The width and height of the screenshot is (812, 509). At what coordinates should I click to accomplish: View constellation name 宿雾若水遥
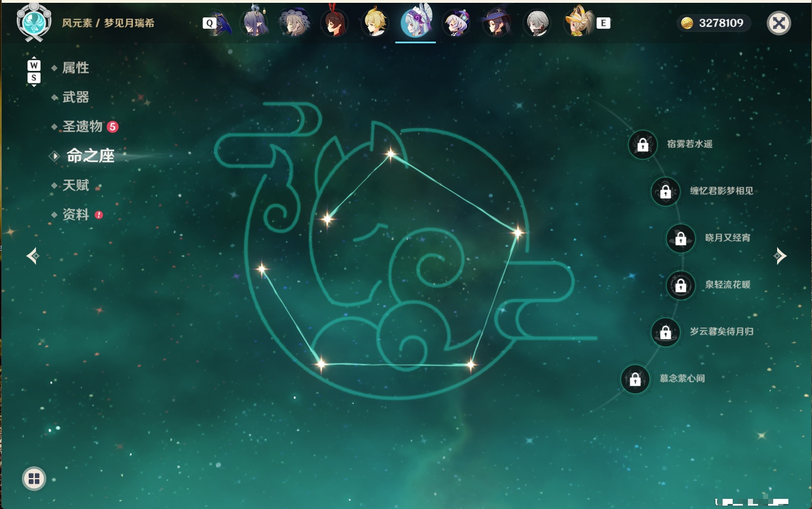pyautogui.click(x=690, y=144)
